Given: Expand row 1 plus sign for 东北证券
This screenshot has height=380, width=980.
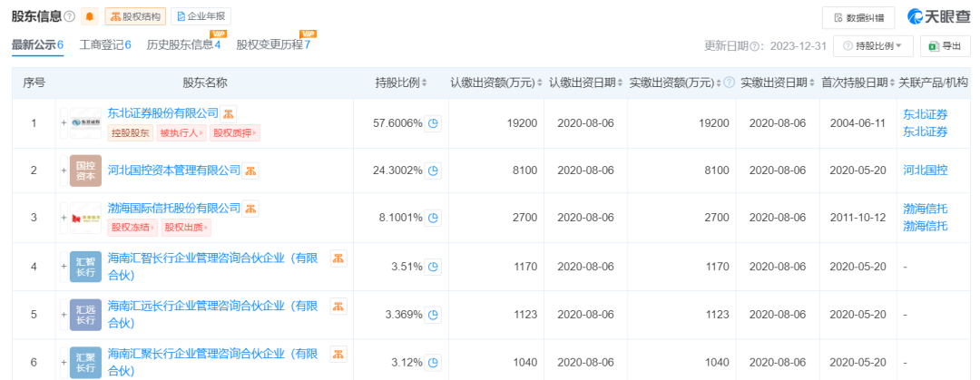Looking at the screenshot, I should point(64,123).
